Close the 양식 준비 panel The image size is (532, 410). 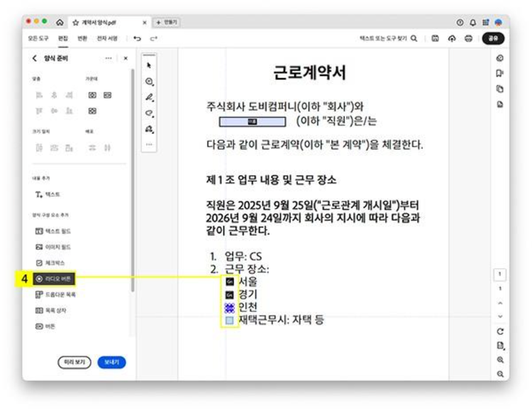126,58
